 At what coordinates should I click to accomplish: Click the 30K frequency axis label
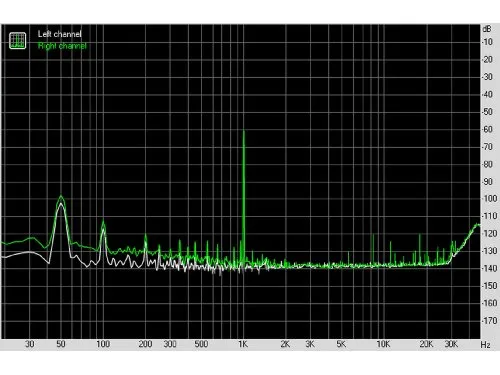[x=451, y=344]
